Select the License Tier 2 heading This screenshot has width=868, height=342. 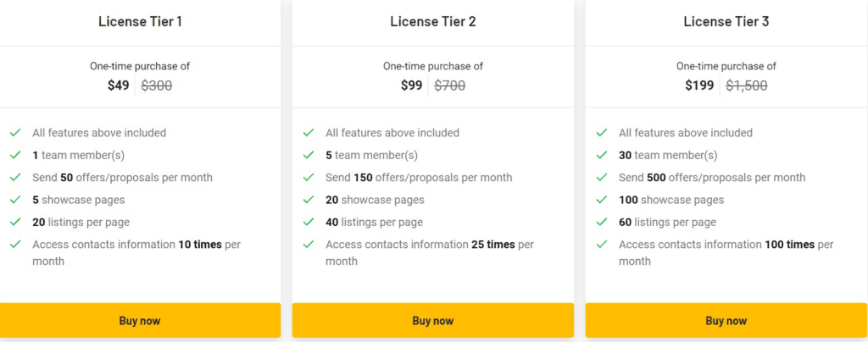[433, 21]
